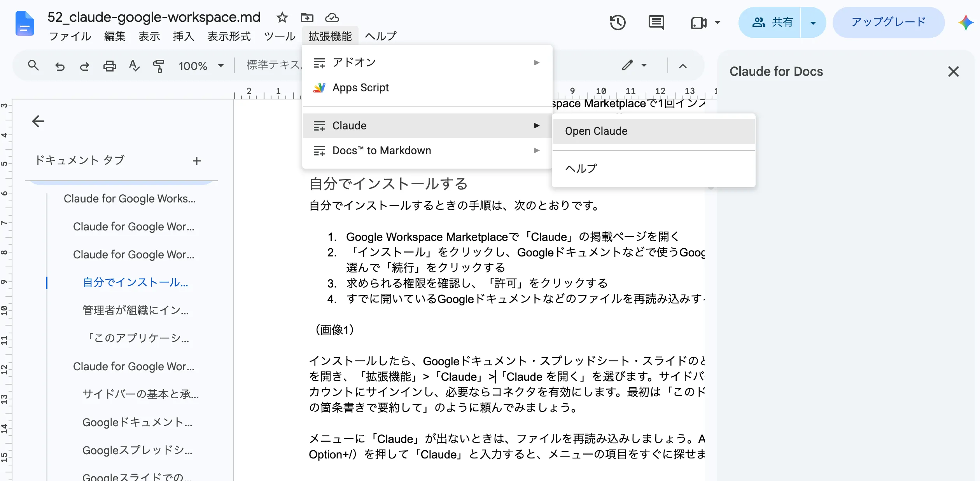The width and height of the screenshot is (980, 481).
Task: Click the paint format icon
Action: click(x=158, y=66)
